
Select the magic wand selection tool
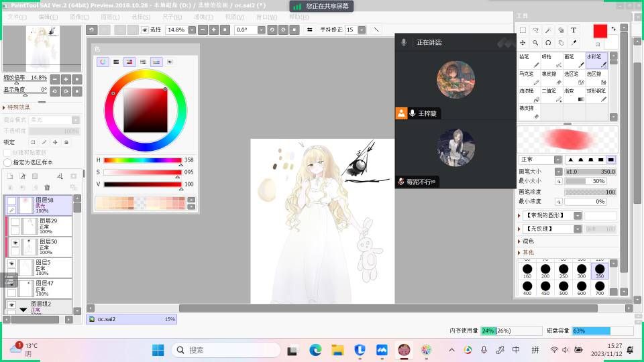click(548, 30)
